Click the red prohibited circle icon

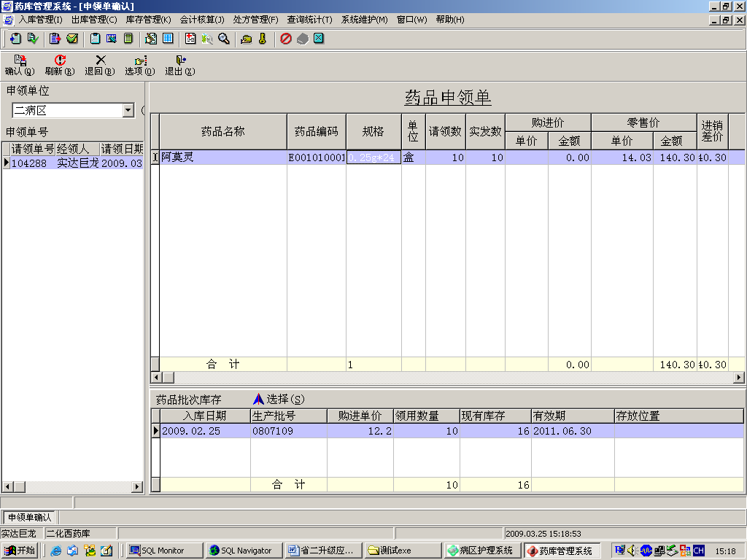click(286, 39)
